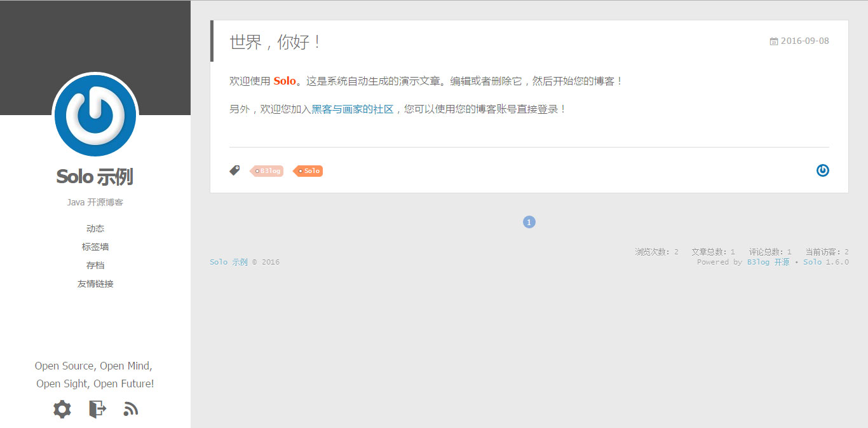This screenshot has height=428, width=868.
Task: Click the Solo link next to 1.6.0
Action: click(812, 262)
